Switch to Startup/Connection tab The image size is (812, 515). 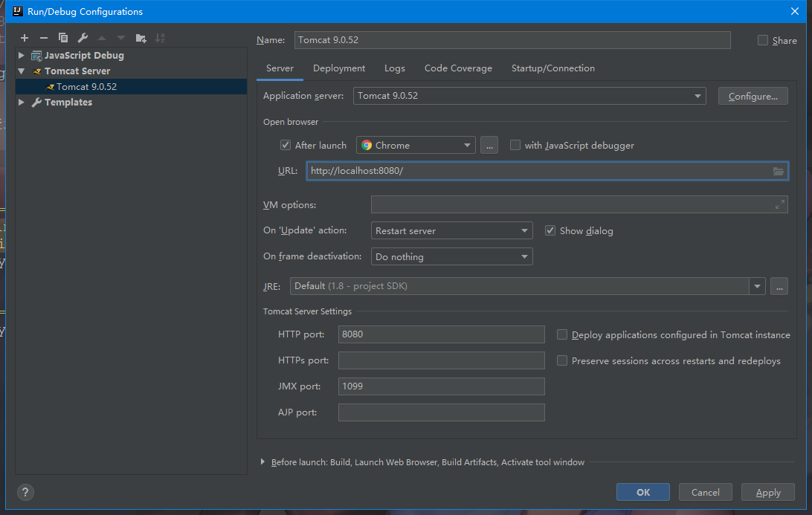click(x=553, y=68)
